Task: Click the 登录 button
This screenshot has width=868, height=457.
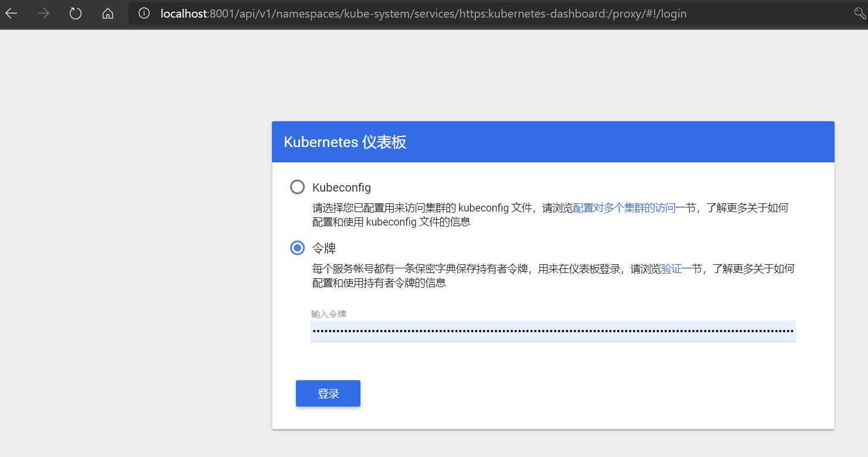Action: (328, 394)
